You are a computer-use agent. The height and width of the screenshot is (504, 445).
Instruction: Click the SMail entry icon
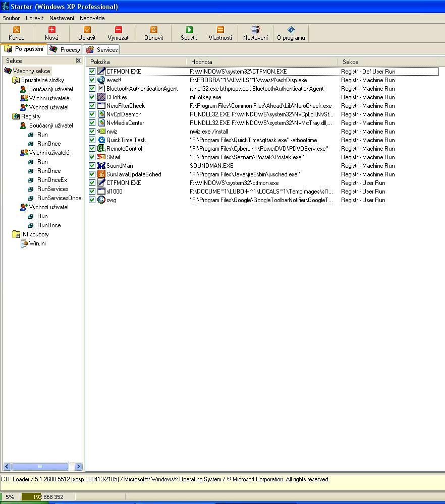101,157
